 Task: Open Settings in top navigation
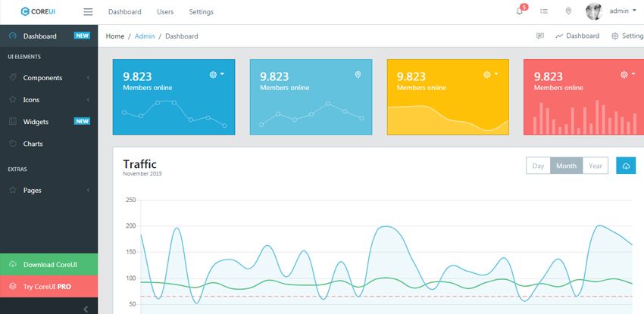[x=202, y=12]
